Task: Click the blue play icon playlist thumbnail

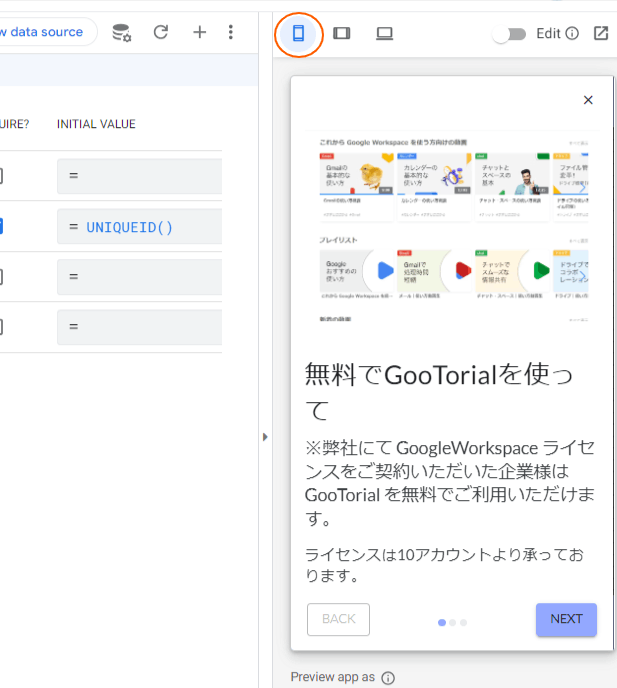Action: click(x=357, y=271)
